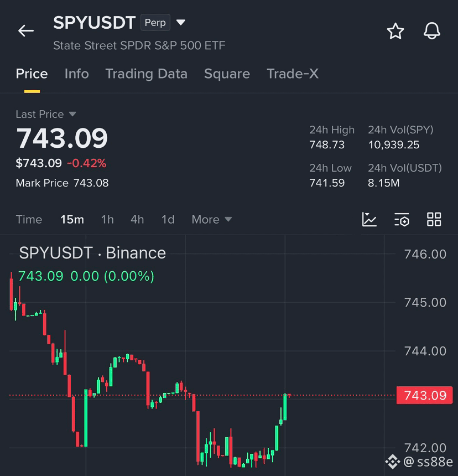The width and height of the screenshot is (458, 476).
Task: Tap the 745.00 price axis label
Action: click(x=425, y=302)
